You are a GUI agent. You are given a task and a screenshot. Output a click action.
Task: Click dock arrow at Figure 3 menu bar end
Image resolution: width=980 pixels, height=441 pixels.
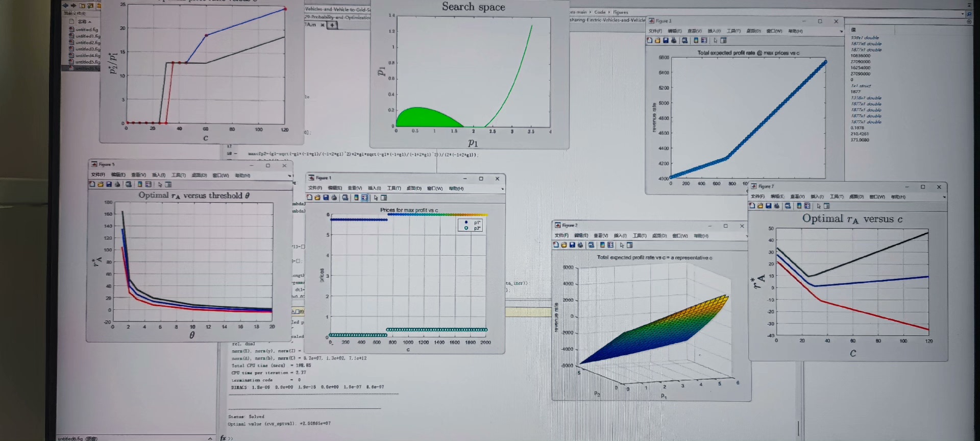click(841, 32)
